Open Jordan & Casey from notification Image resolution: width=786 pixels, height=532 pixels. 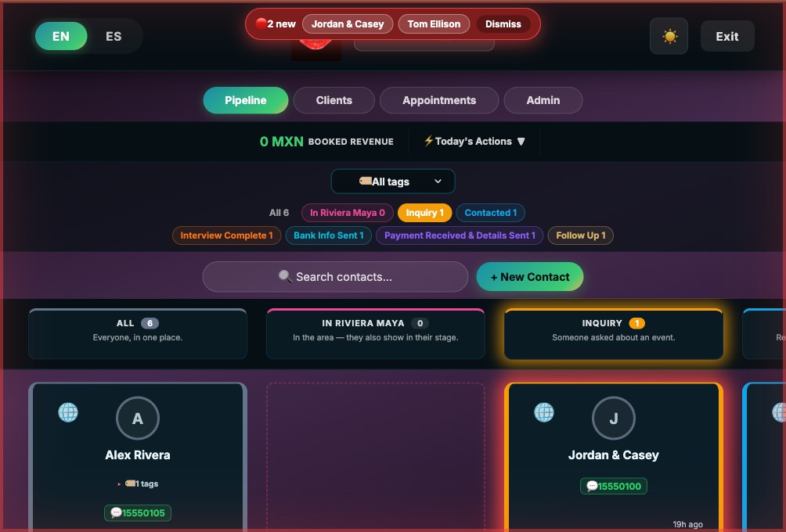click(348, 24)
